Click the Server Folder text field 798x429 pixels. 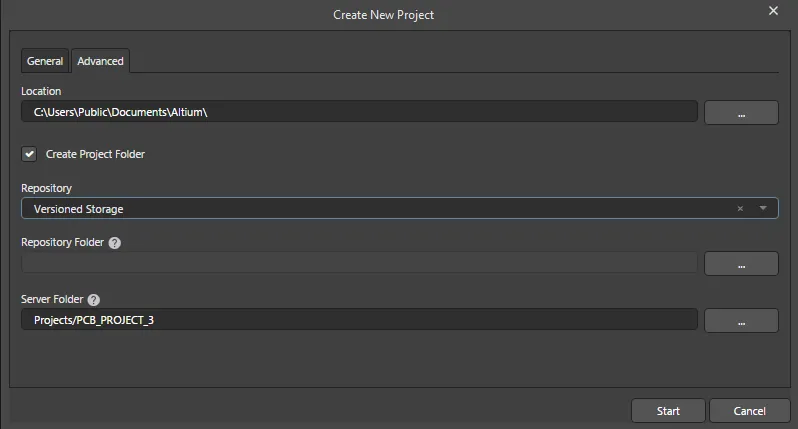[x=359, y=320]
